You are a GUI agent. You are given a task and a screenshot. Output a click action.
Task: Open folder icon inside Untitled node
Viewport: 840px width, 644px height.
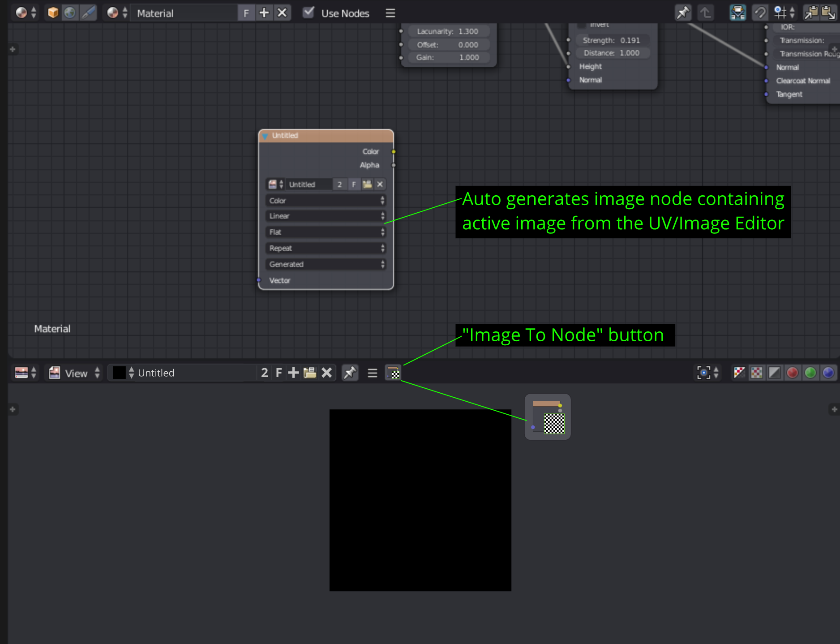[x=367, y=184]
